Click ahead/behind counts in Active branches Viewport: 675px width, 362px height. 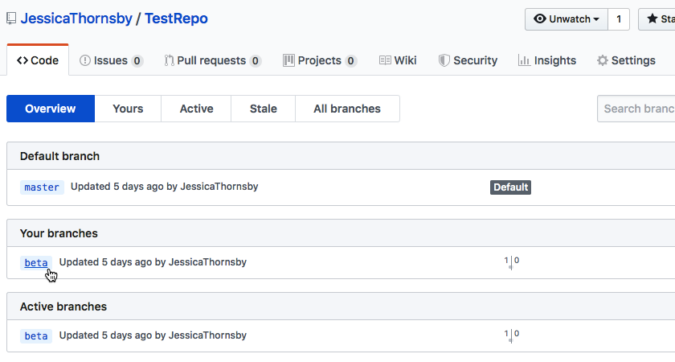pyautogui.click(x=511, y=335)
